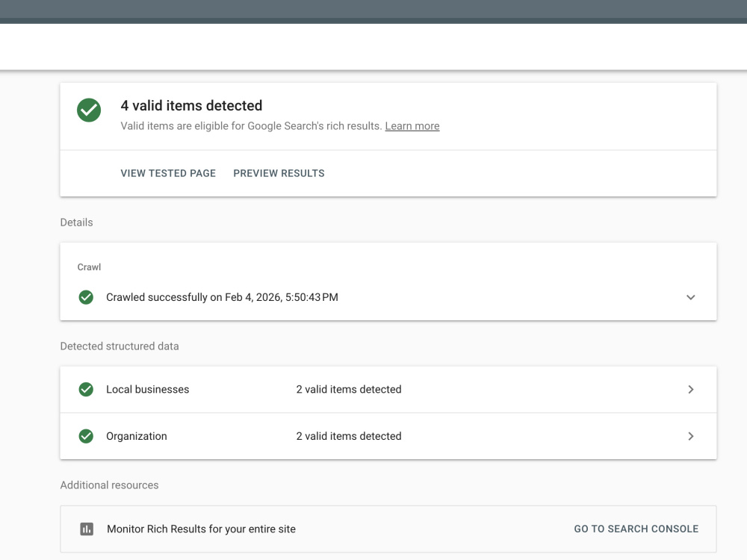Select the Local businesses row label
Viewport: 747px width, 560px height.
pos(148,390)
